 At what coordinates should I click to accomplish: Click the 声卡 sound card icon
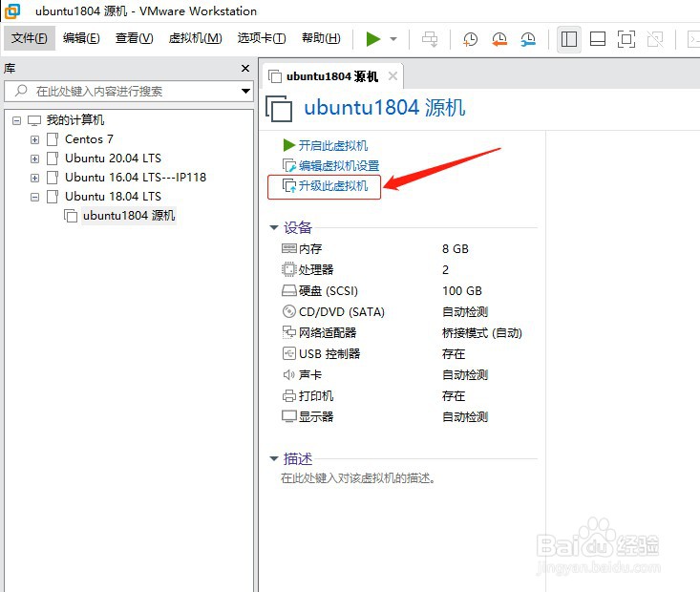(x=289, y=374)
